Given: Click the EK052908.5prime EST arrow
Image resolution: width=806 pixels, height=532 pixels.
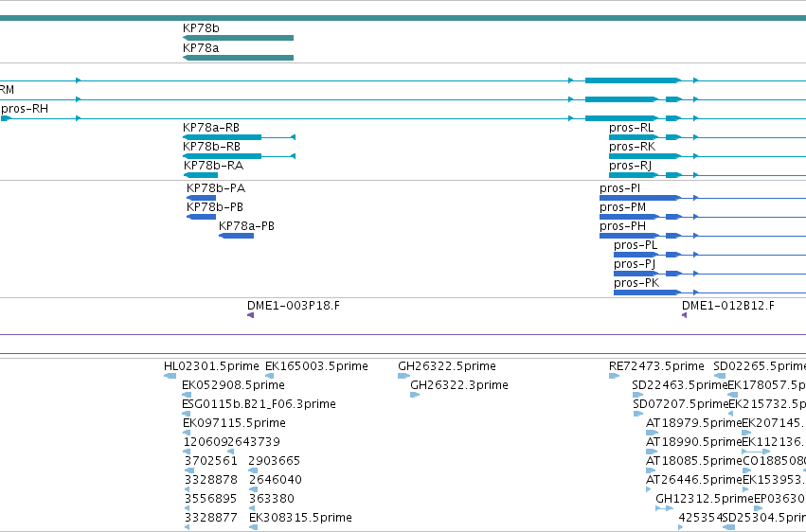Looking at the screenshot, I should (187, 395).
